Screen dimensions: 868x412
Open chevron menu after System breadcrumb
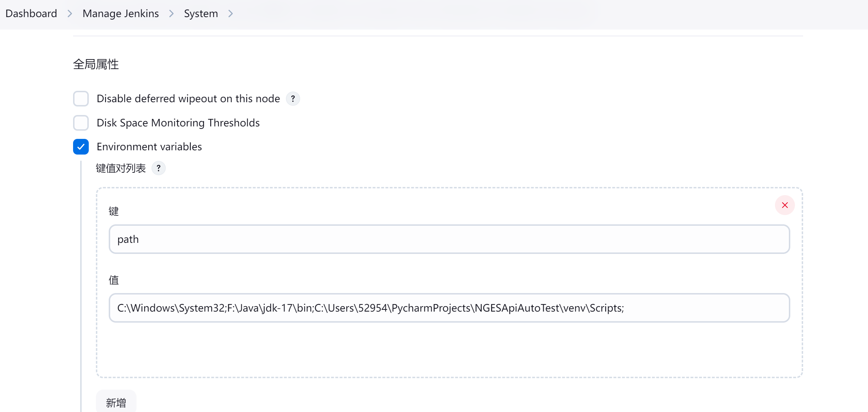(x=231, y=14)
